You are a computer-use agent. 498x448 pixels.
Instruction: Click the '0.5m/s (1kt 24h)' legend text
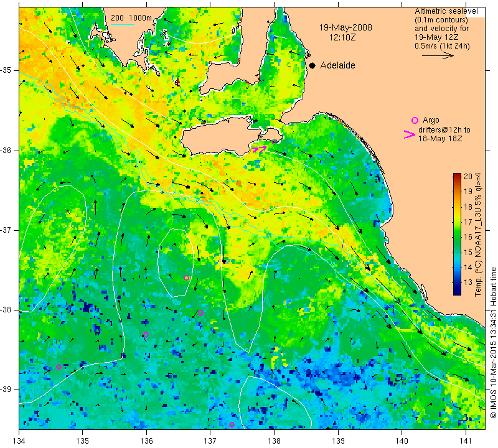[x=442, y=46]
